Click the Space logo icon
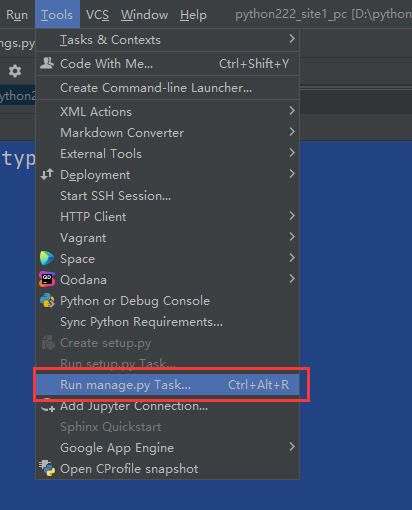Image resolution: width=412 pixels, height=510 pixels. (x=47, y=258)
